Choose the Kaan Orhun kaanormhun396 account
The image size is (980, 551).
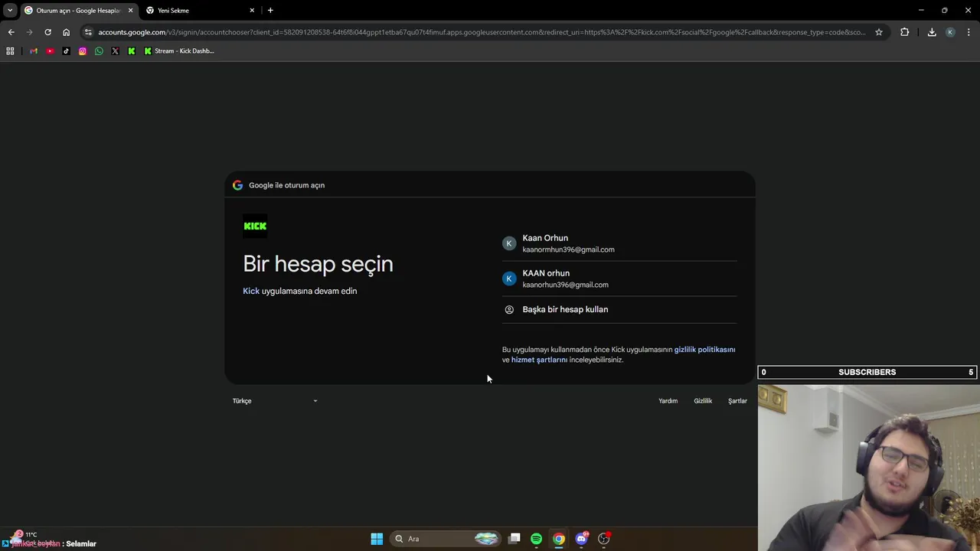click(x=619, y=243)
